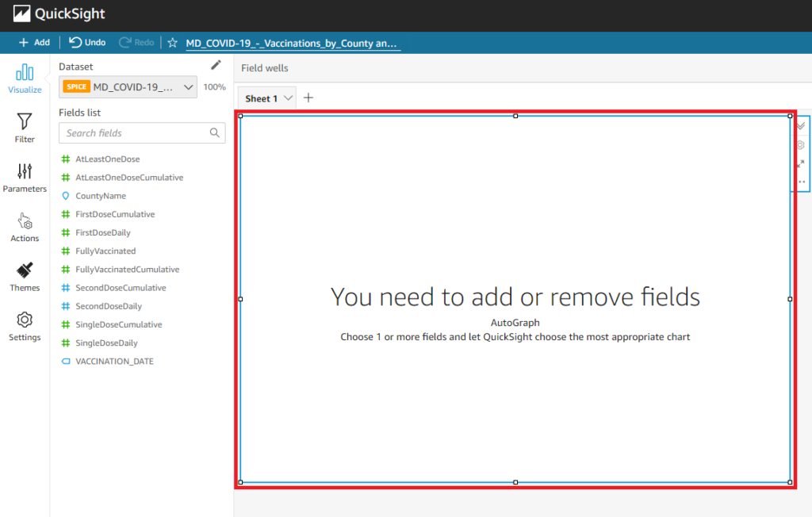Expand the dataset selector dropdown
Image resolution: width=812 pixels, height=517 pixels.
tap(189, 87)
